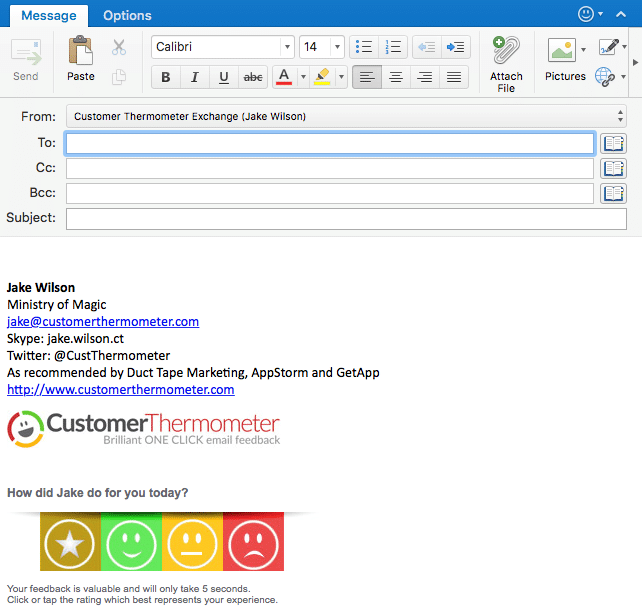Open jake@customerthermometer.com email link
Screen dimensions: 642x614
pos(103,322)
